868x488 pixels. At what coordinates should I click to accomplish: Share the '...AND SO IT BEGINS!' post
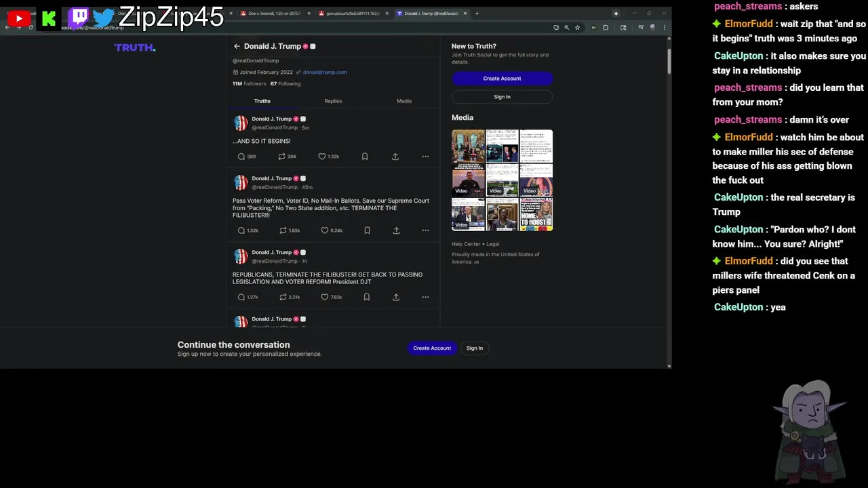tap(395, 157)
